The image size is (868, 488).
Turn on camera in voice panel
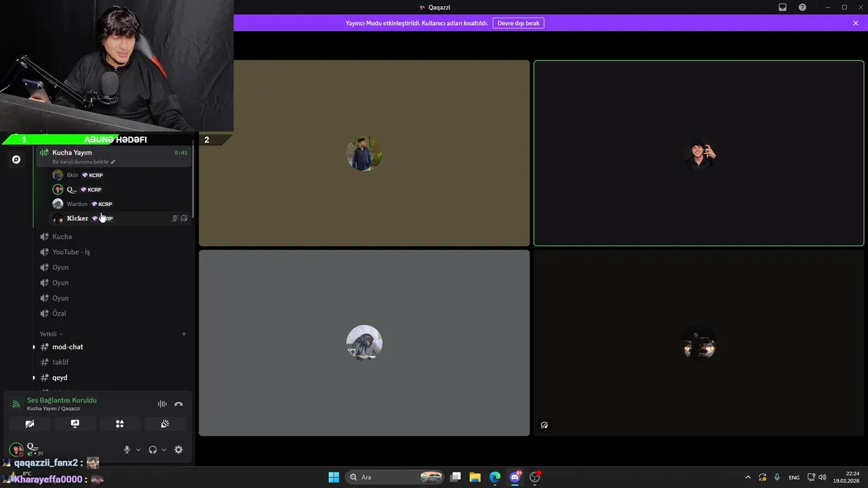point(30,424)
